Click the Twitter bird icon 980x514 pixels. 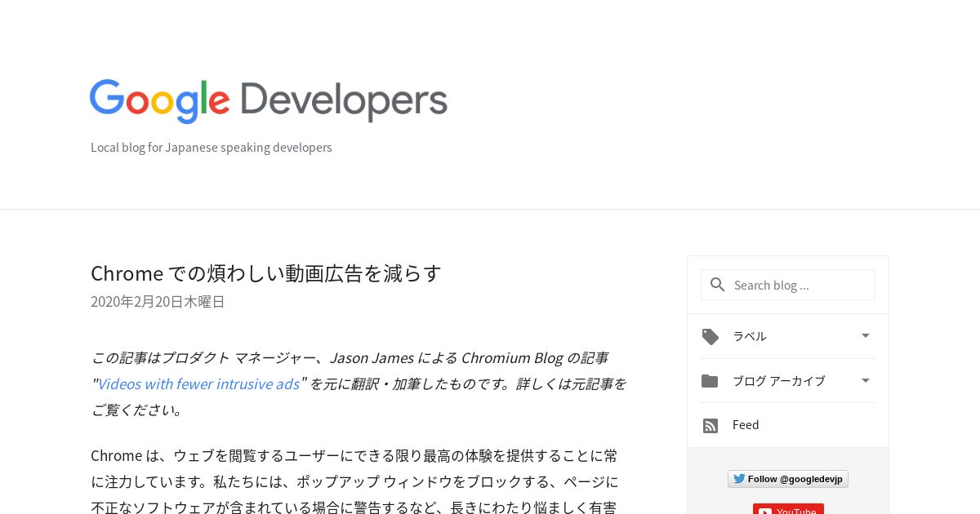pos(738,479)
